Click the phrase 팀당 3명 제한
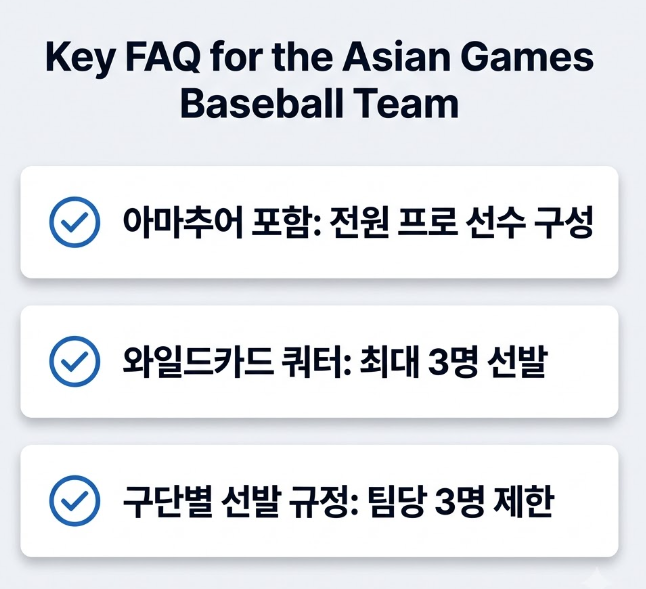 (x=459, y=501)
